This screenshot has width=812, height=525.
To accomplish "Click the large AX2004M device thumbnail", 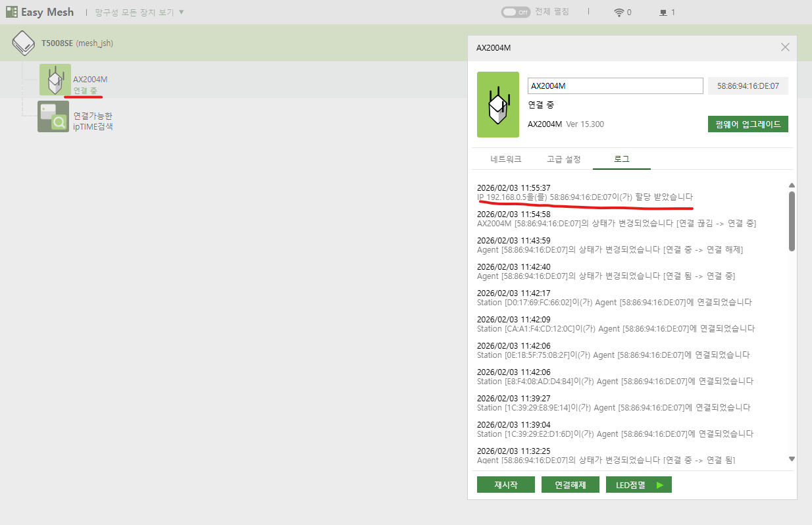I will (x=498, y=105).
